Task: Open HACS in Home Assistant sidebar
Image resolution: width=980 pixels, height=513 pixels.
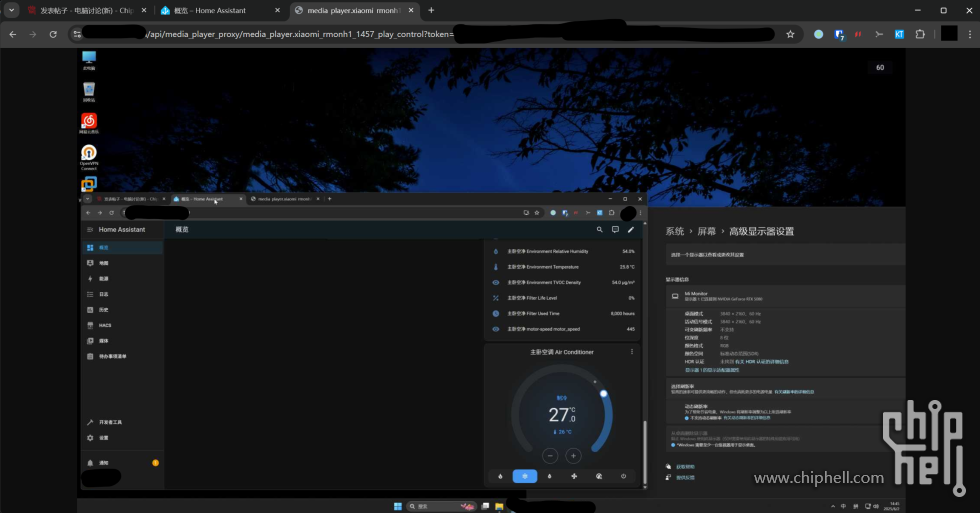Action: 122,326
